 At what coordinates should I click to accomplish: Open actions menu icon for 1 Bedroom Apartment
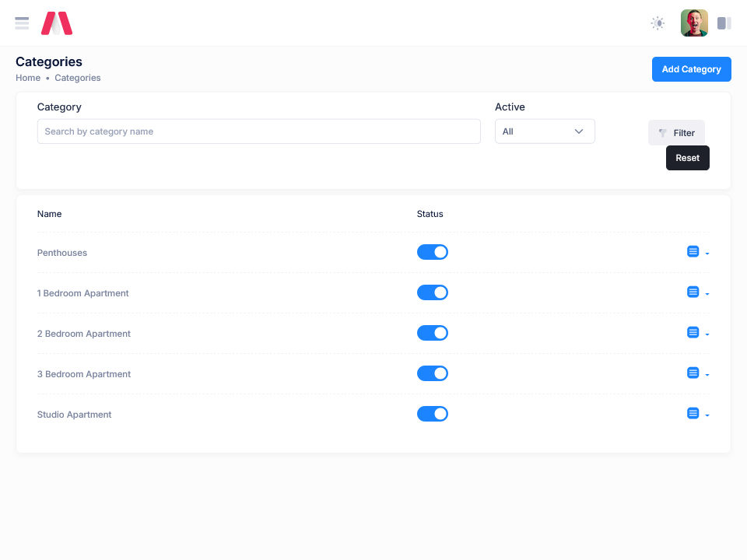[693, 292]
